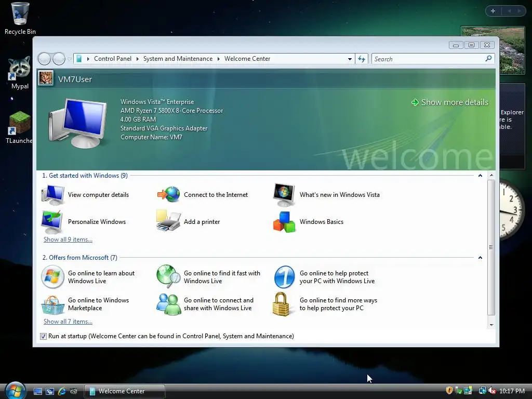Viewport: 532px width, 399px height.
Task: Select the padlock icon for more protection
Action: pyautogui.click(x=281, y=304)
